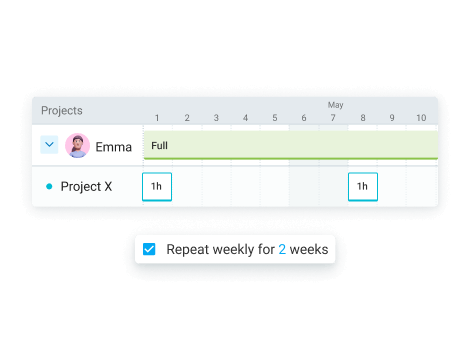Click the number 2 in the weeks field
Screen dimensions: 470x360
[x=282, y=249]
